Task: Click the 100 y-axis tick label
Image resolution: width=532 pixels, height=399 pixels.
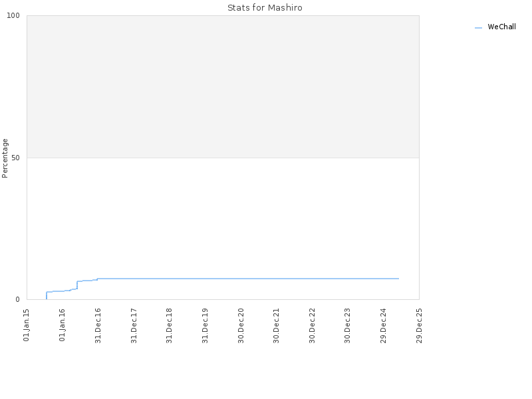Action: coord(13,15)
